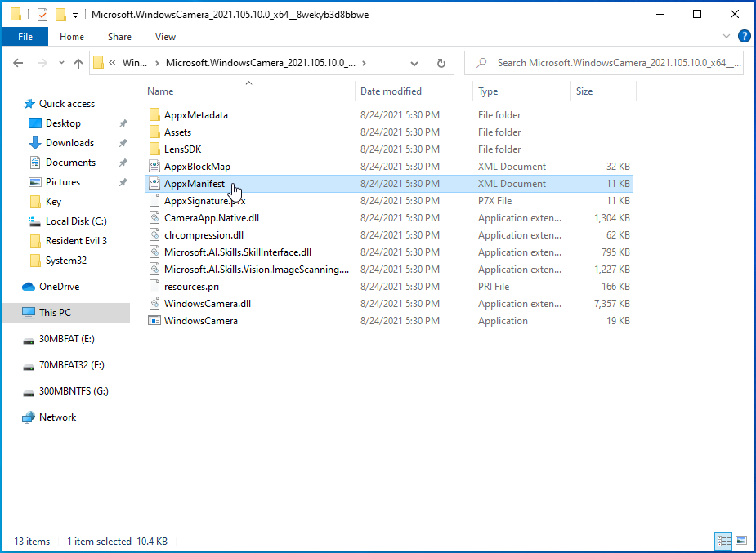Open Local Disk (C:) in sidebar

pyautogui.click(x=76, y=221)
